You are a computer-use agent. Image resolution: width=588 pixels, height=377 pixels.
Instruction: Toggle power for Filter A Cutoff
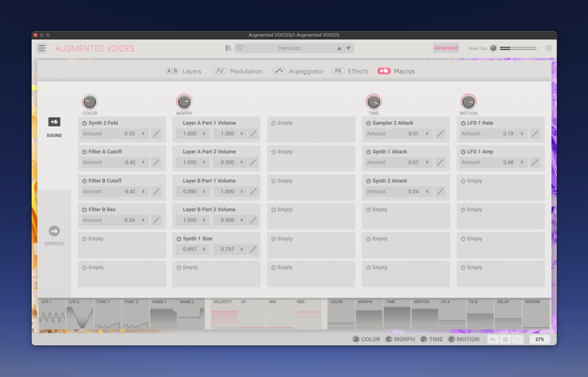pos(84,152)
